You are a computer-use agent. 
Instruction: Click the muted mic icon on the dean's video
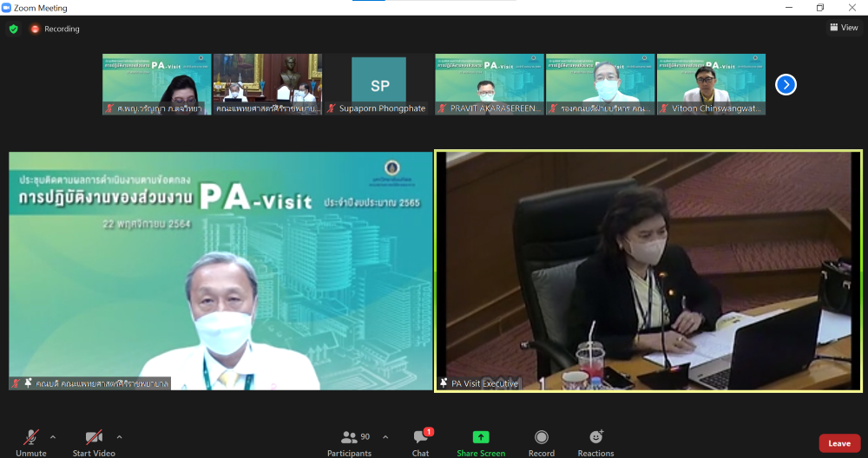coord(16,383)
